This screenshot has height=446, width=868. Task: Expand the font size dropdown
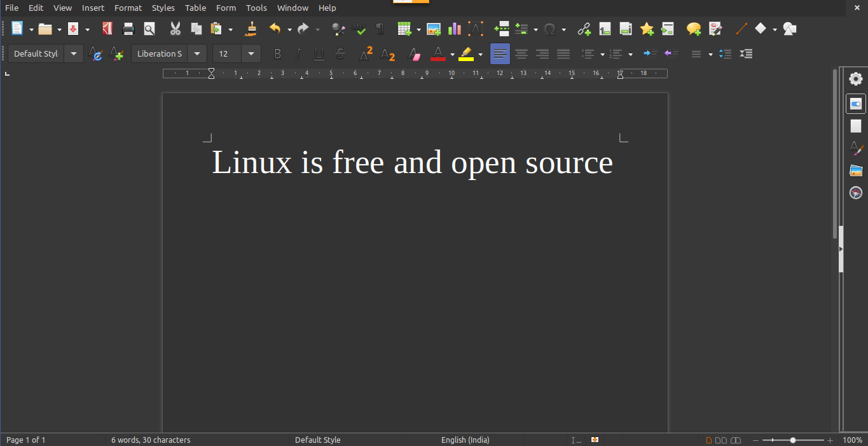click(251, 53)
